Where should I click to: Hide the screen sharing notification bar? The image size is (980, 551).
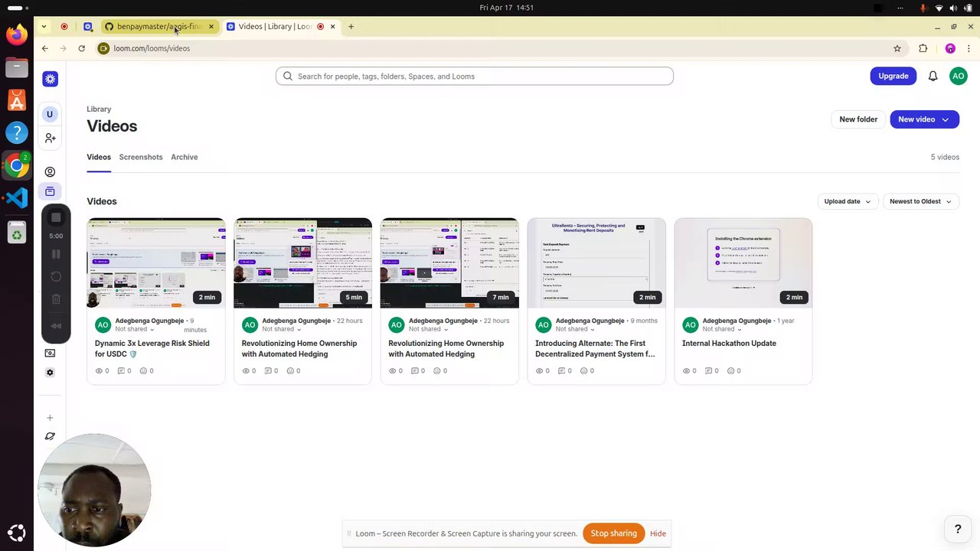point(658,533)
